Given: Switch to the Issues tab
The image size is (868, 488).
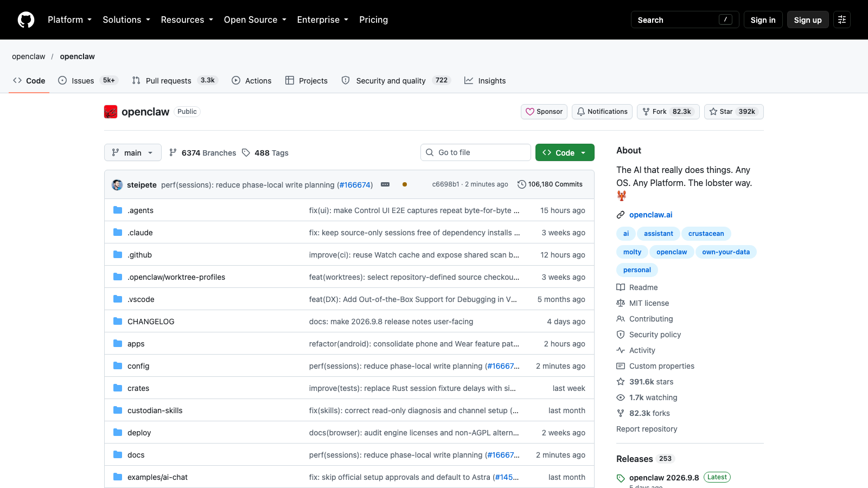Looking at the screenshot, I should tap(88, 80).
